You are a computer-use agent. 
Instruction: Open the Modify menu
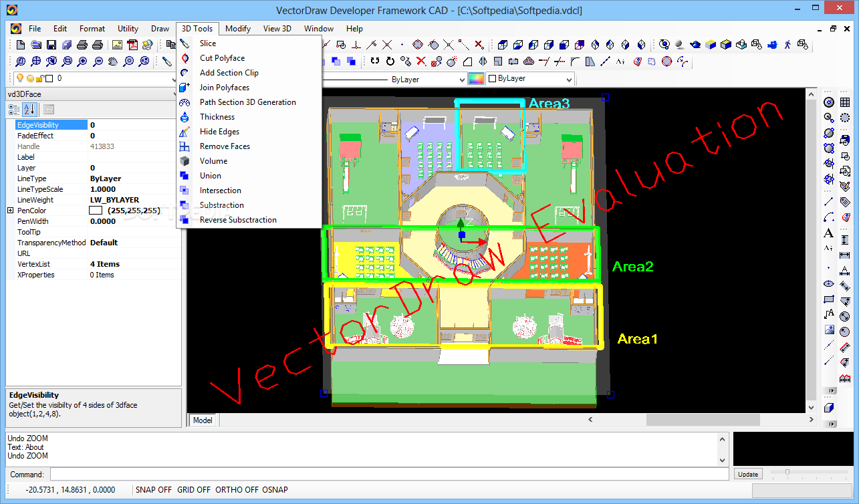pos(238,29)
